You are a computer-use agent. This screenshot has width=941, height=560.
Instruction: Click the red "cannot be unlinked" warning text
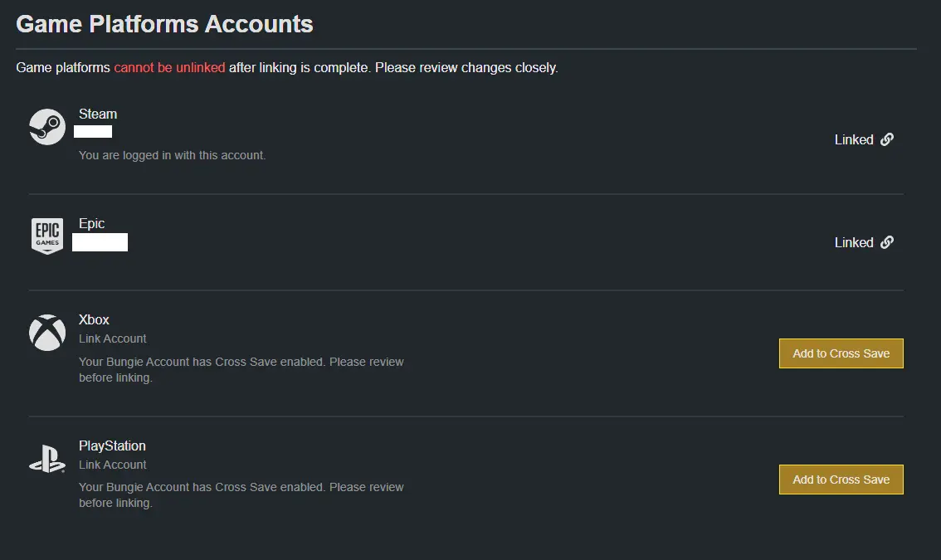coord(169,67)
